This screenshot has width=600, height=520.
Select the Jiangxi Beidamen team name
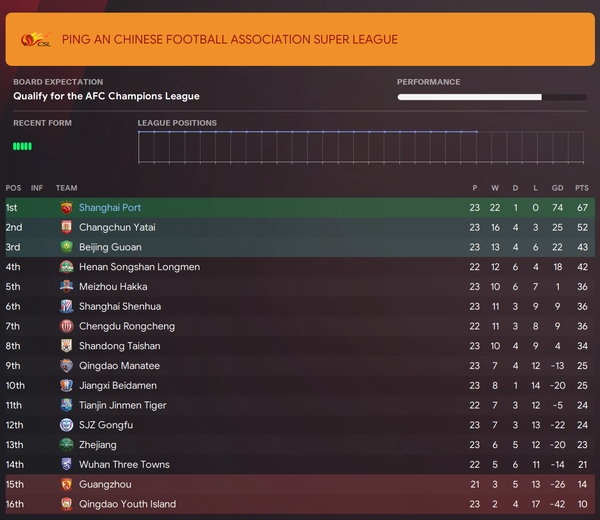tap(118, 386)
